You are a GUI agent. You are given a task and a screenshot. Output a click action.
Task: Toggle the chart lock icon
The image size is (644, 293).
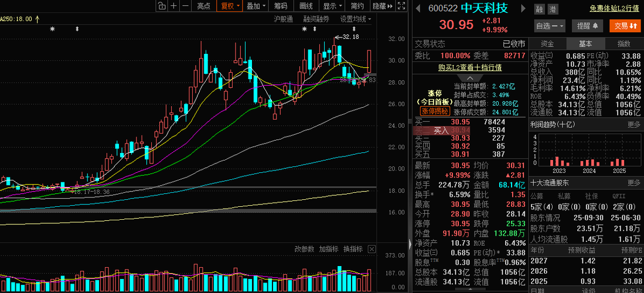[x=162, y=6]
